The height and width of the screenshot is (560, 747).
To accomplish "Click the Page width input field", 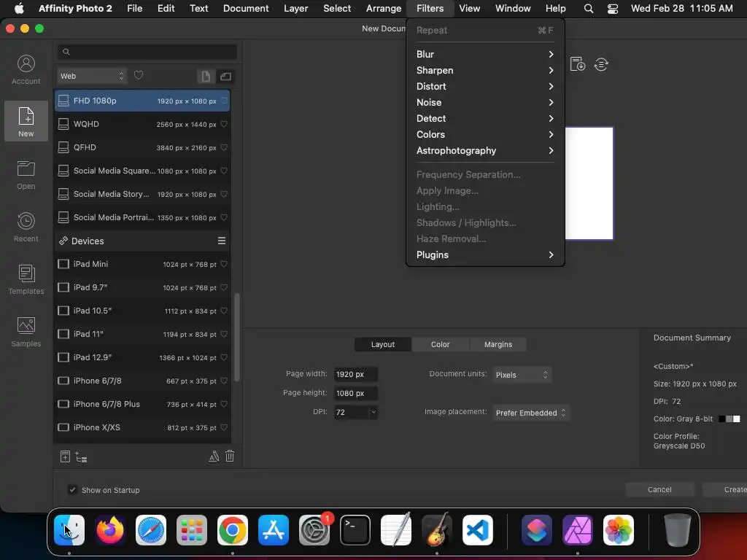I will [x=356, y=374].
